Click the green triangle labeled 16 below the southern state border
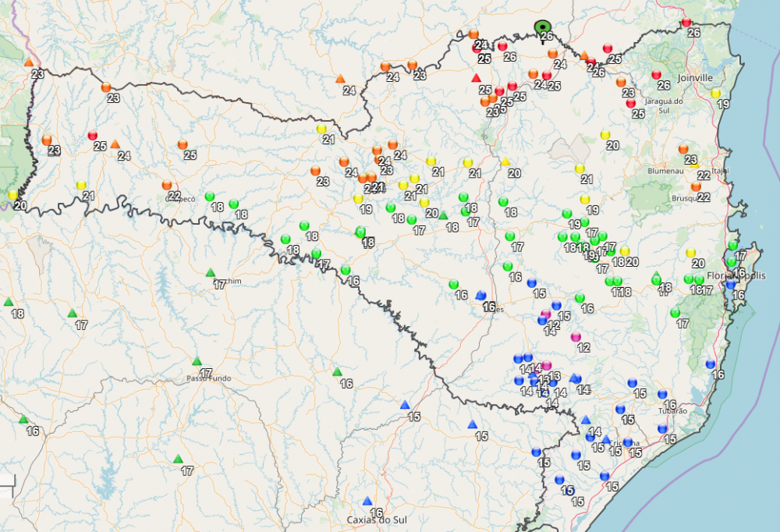The height and width of the screenshot is (532, 780). point(337,372)
